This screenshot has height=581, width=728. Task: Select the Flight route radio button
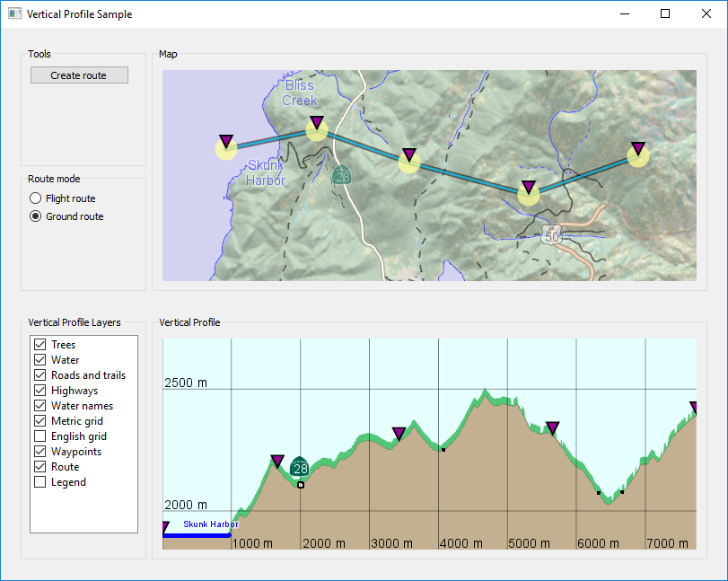[36, 198]
